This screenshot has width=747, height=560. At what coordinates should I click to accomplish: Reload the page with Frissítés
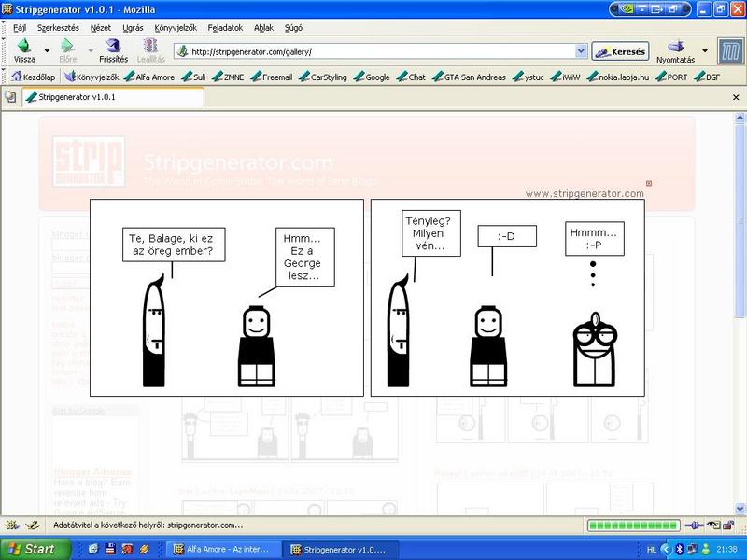(113, 51)
